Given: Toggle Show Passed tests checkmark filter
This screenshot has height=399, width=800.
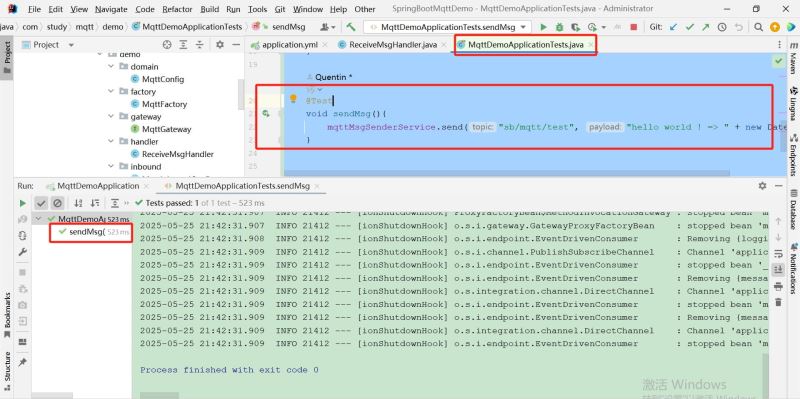Looking at the screenshot, I should (x=41, y=203).
